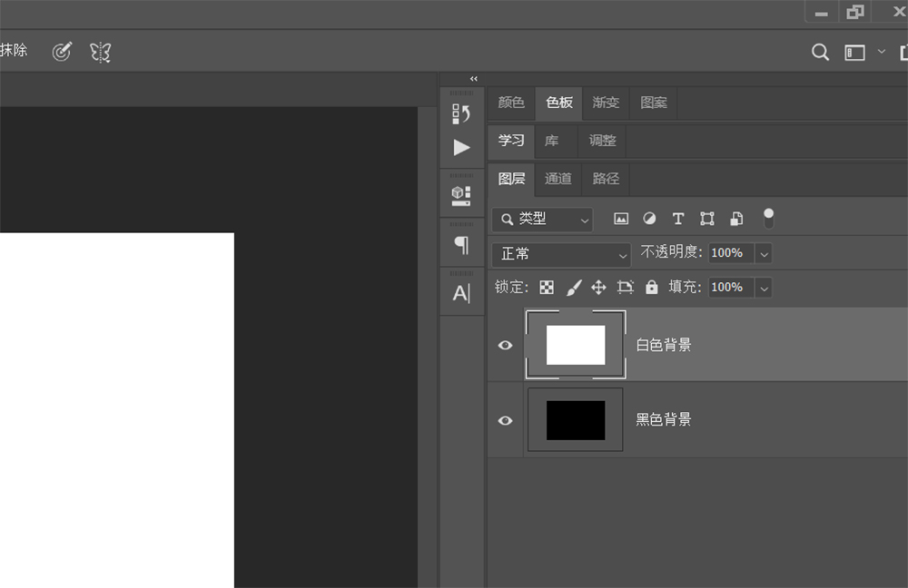Filter layers by text type
This screenshot has width=908, height=588.
(677, 219)
